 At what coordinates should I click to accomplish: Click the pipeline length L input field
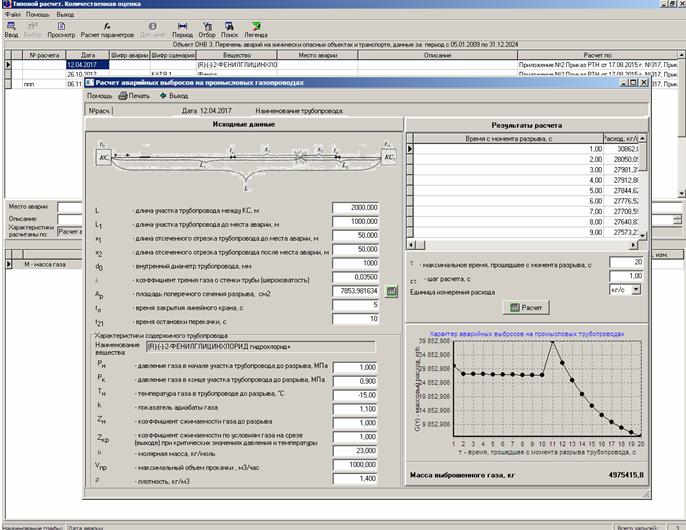[356, 207]
